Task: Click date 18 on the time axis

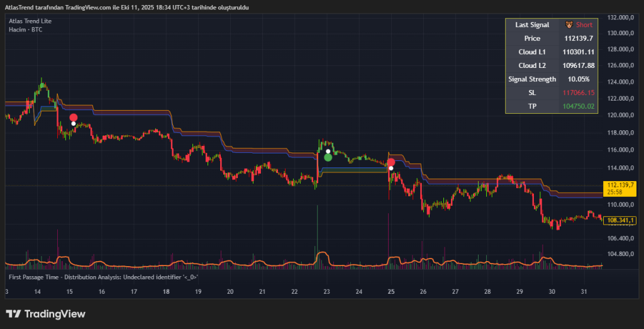Action: click(165, 292)
